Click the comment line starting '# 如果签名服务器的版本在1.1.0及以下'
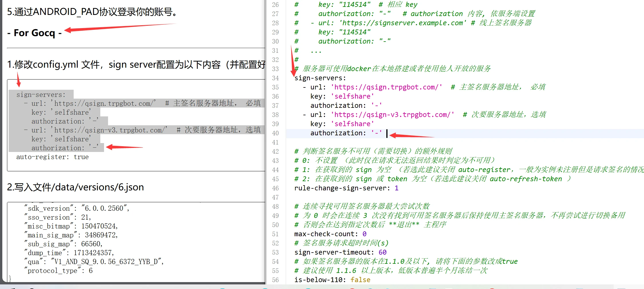 (406, 261)
